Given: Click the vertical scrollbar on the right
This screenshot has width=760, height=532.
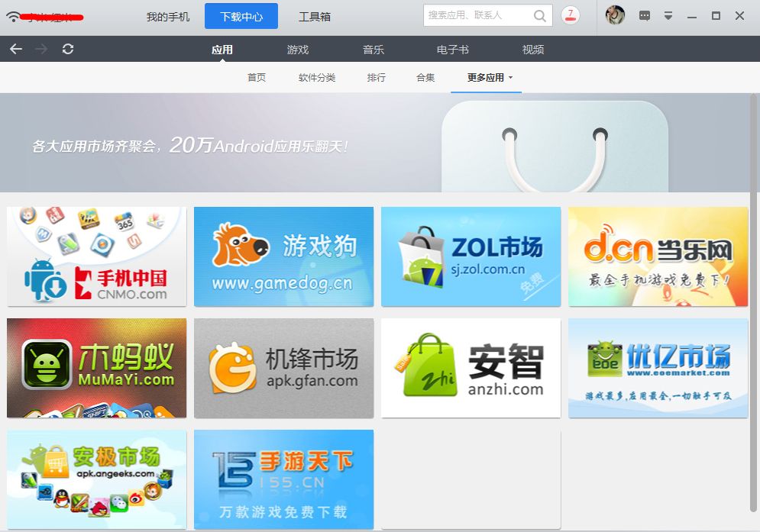Looking at the screenshot, I should [753, 303].
